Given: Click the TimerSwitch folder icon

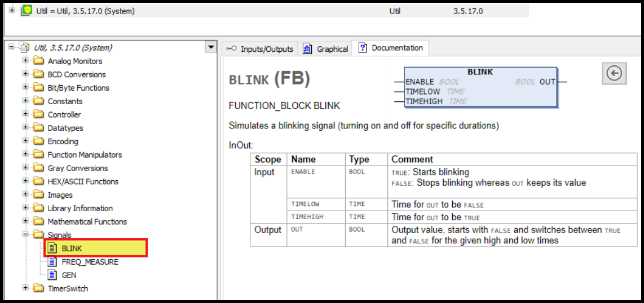Looking at the screenshot, I should pyautogui.click(x=38, y=288).
